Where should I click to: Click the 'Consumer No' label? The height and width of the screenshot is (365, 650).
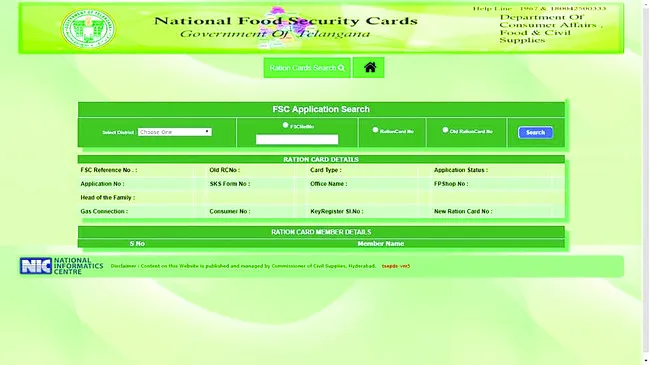click(230, 211)
